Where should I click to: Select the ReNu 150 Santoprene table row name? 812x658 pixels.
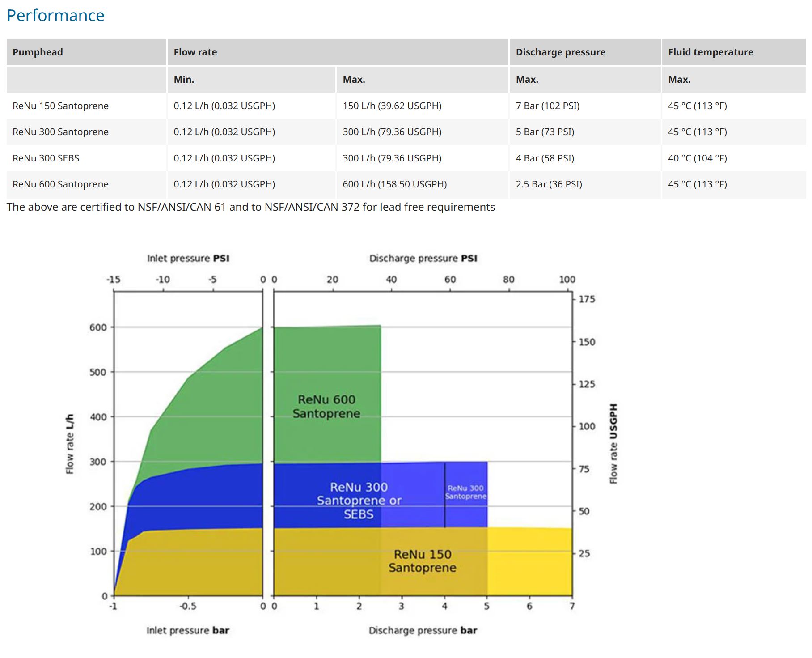coord(60,106)
